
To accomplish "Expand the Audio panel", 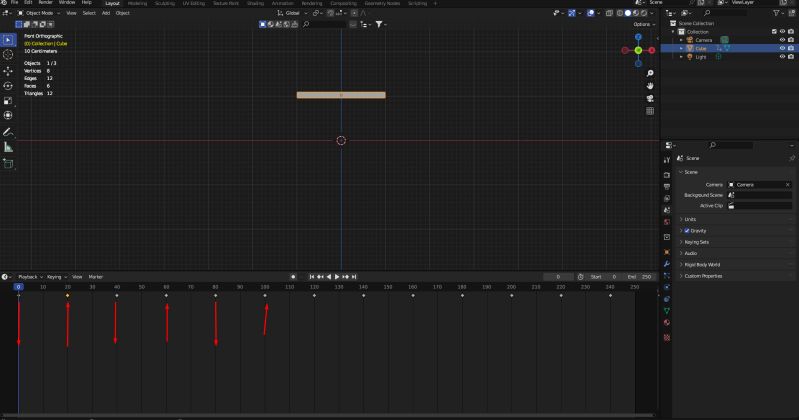I will [x=735, y=253].
